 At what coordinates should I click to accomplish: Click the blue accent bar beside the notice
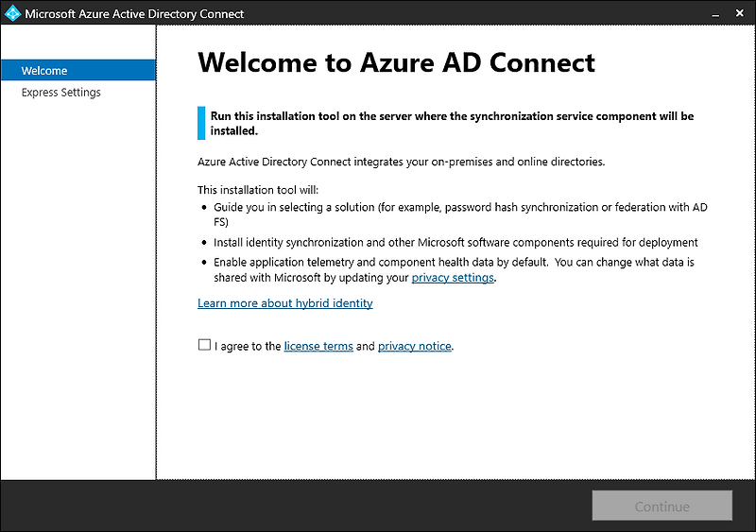(x=200, y=123)
